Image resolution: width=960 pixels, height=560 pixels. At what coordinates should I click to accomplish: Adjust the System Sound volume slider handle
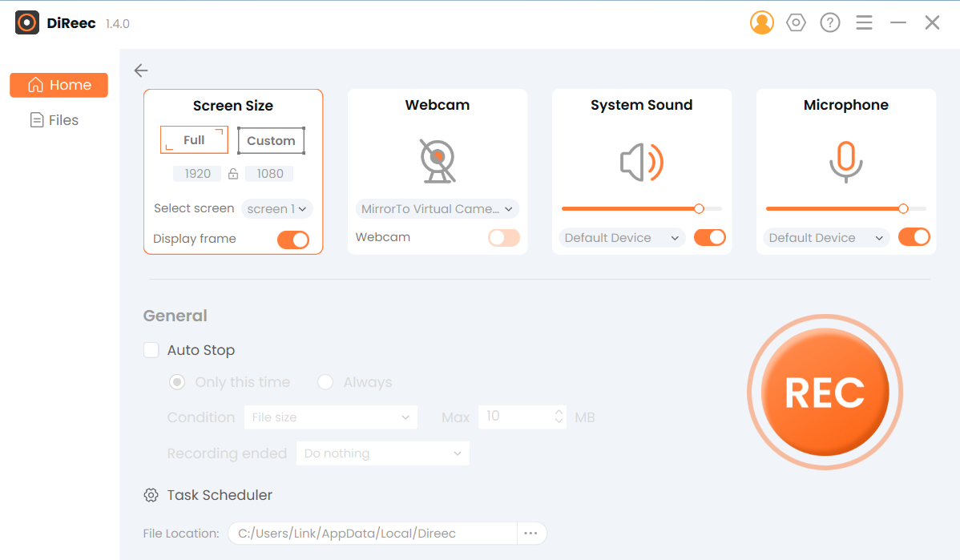point(699,209)
